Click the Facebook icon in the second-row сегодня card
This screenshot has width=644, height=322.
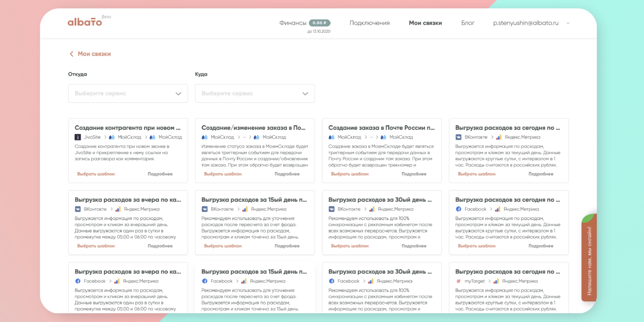459,209
